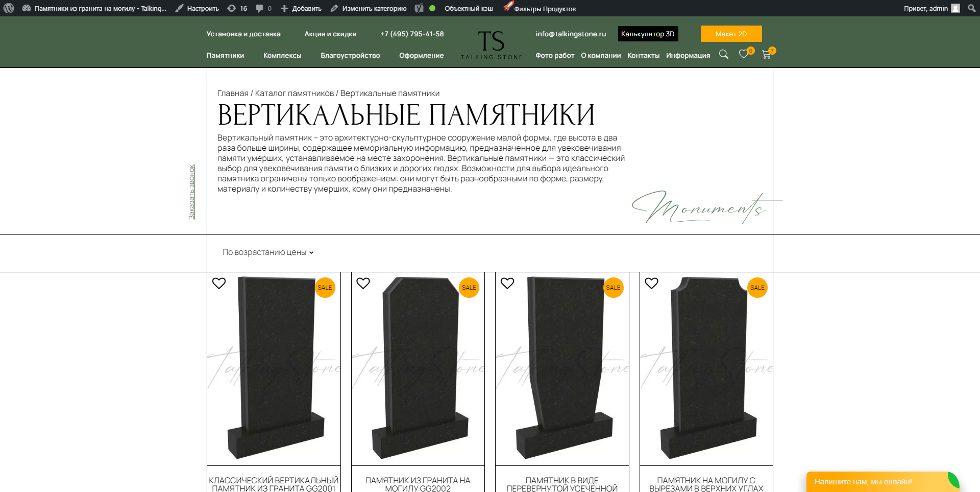980x492 pixels.
Task: Open the О компании page
Action: (601, 55)
